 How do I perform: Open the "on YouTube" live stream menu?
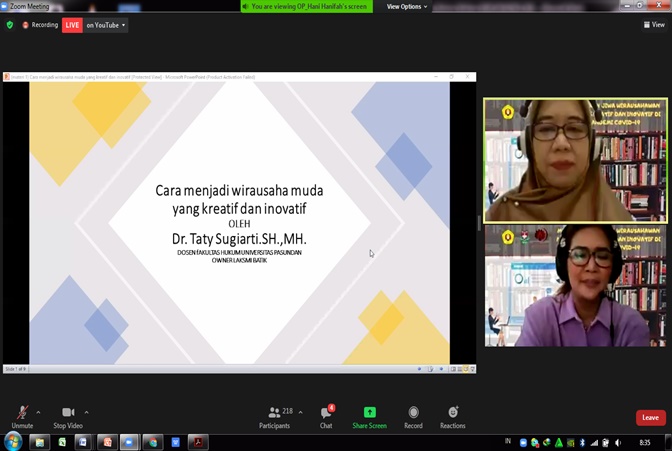tap(106, 25)
